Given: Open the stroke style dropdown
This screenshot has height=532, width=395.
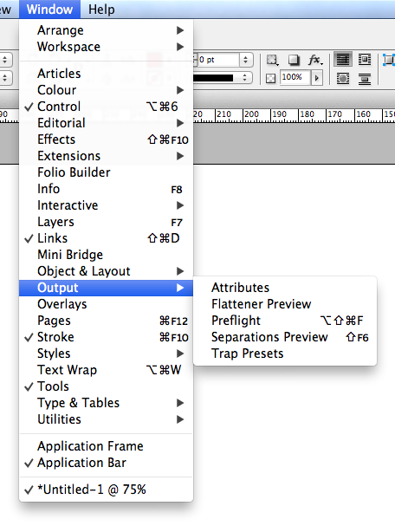Looking at the screenshot, I should pos(223,78).
